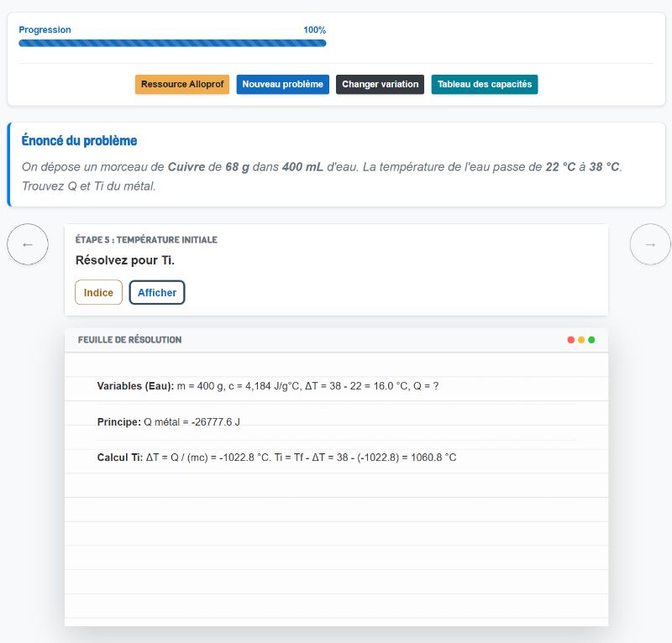Open the Changer variation options
Viewport: 672px width, 643px height.
tap(380, 84)
